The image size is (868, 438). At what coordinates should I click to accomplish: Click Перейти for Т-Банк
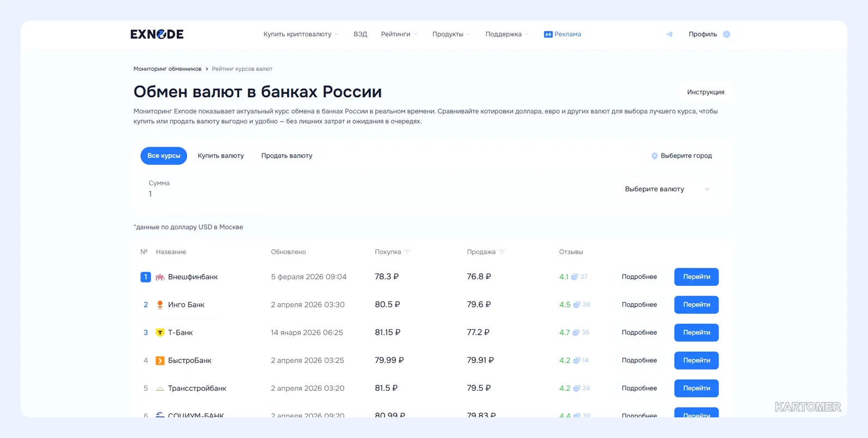pyautogui.click(x=697, y=333)
